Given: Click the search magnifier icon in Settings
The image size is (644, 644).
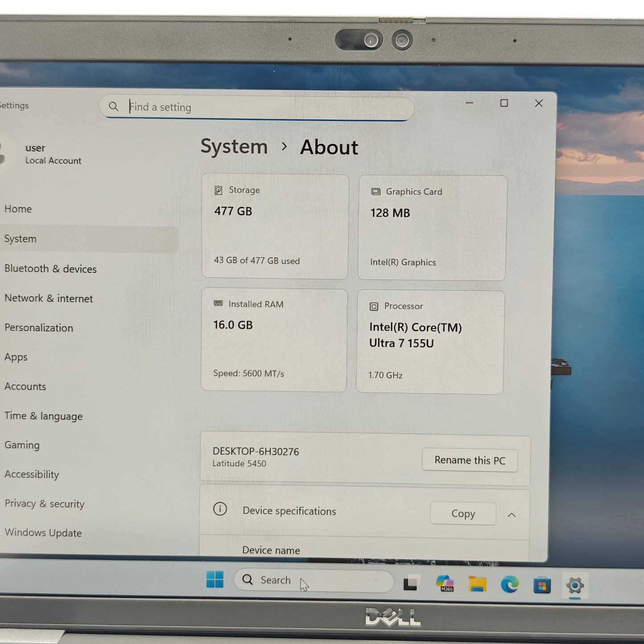Looking at the screenshot, I should click(114, 107).
